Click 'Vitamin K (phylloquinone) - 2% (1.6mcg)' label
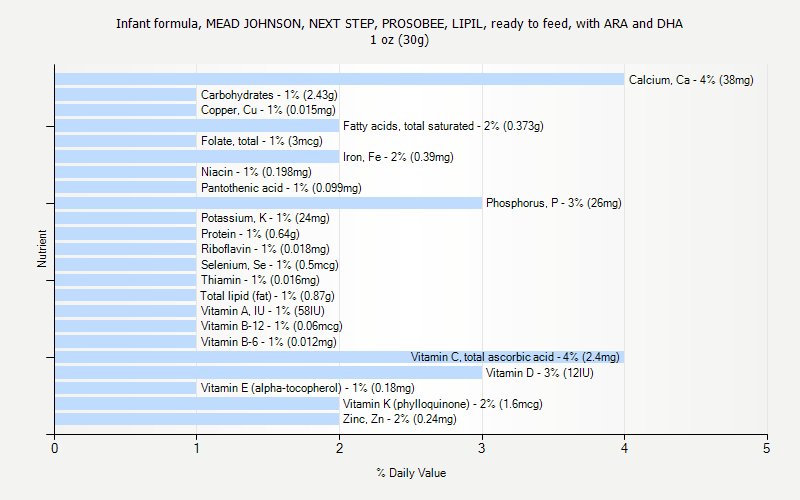The image size is (800, 500). click(x=442, y=404)
